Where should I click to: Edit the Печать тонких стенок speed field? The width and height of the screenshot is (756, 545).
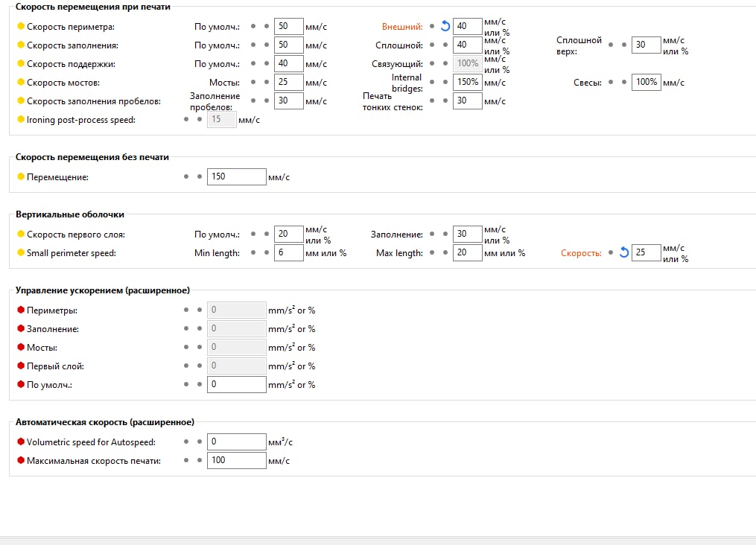coord(468,101)
